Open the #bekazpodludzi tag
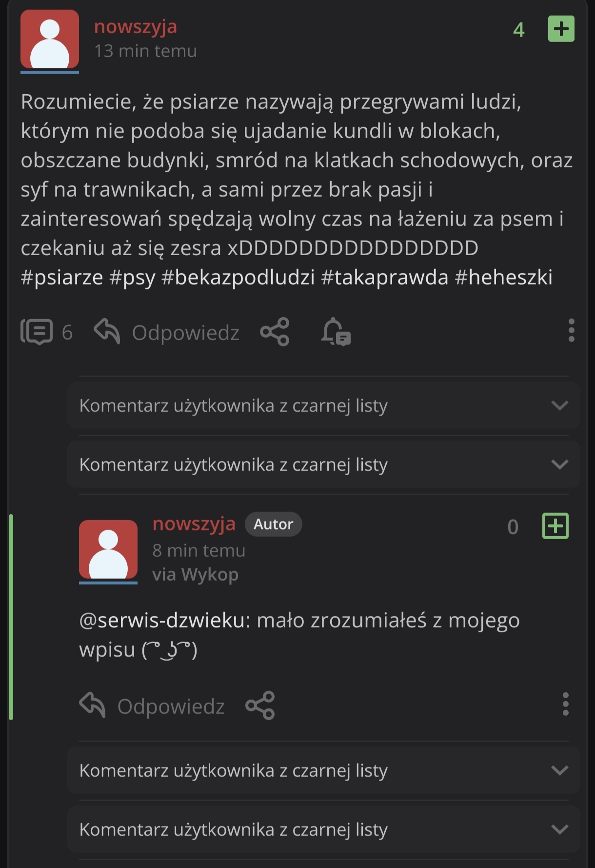This screenshot has height=868, width=595. click(x=238, y=277)
